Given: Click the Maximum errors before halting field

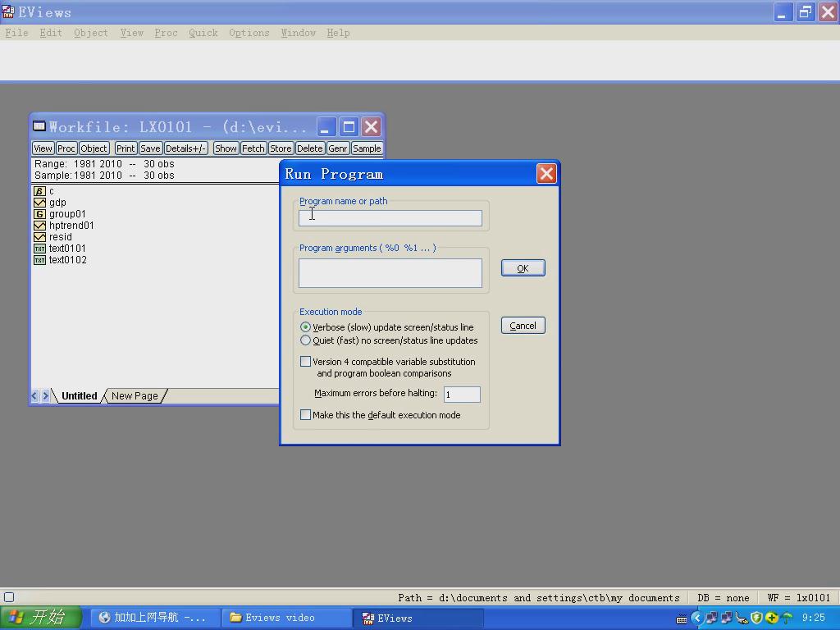Looking at the screenshot, I should [x=462, y=395].
